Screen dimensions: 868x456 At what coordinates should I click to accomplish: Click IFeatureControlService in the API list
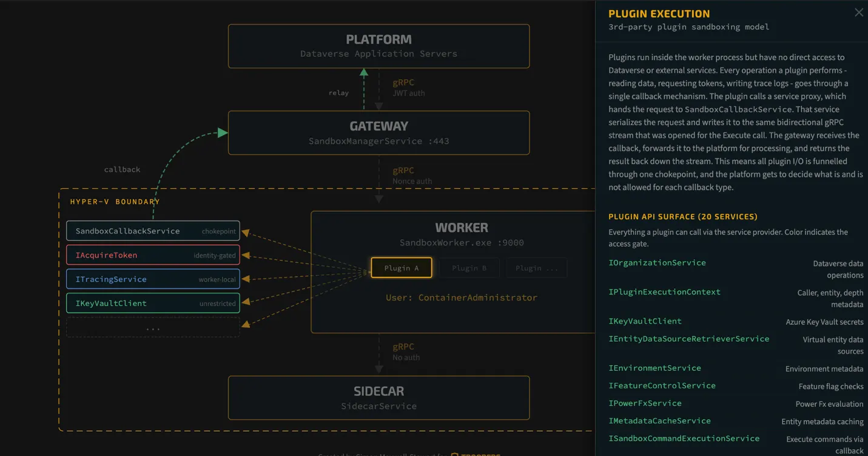(662, 386)
